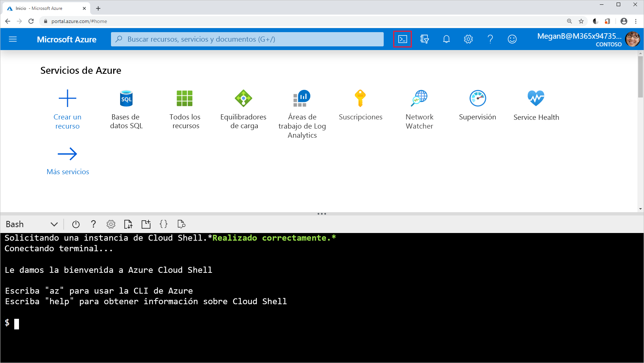Open Chrome three-dot menu
This screenshot has width=644, height=363.
click(x=636, y=21)
